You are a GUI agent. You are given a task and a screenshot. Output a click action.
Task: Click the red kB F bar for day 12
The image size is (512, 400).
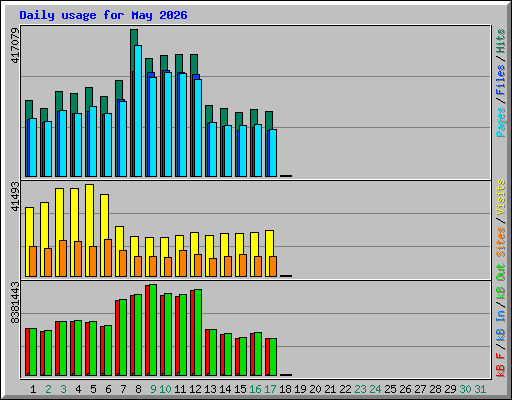click(192, 333)
